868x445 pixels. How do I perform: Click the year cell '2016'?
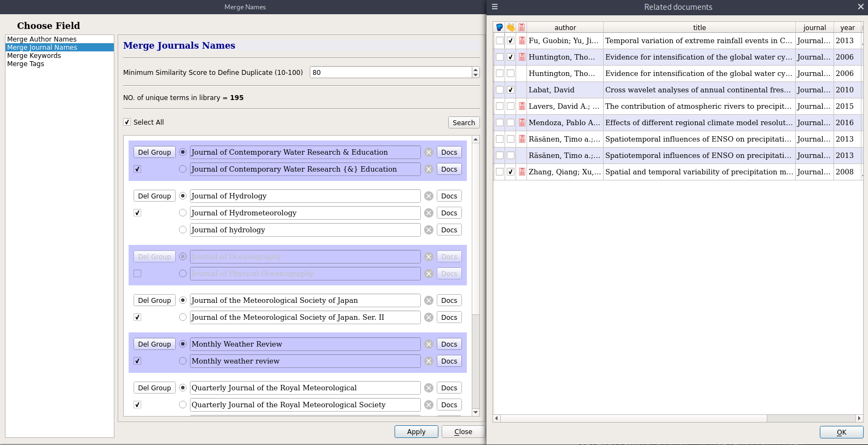(848, 122)
